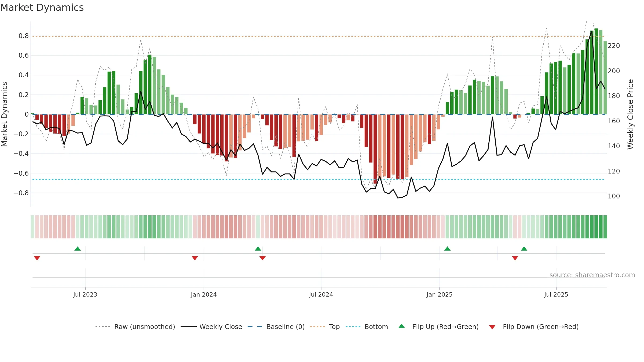Viewport: 644px width, 362px height.
Task: Click the Market Dynamics y-axis title
Action: click(x=4, y=114)
